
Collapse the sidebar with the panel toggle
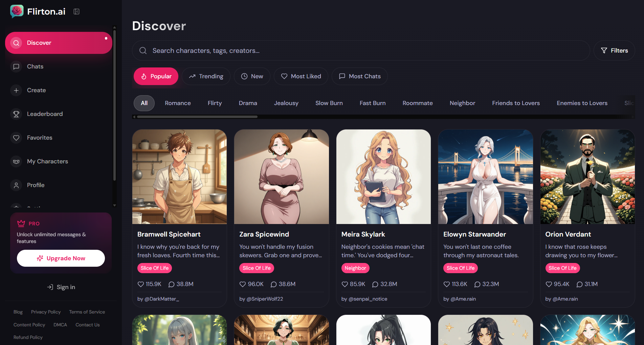point(76,11)
